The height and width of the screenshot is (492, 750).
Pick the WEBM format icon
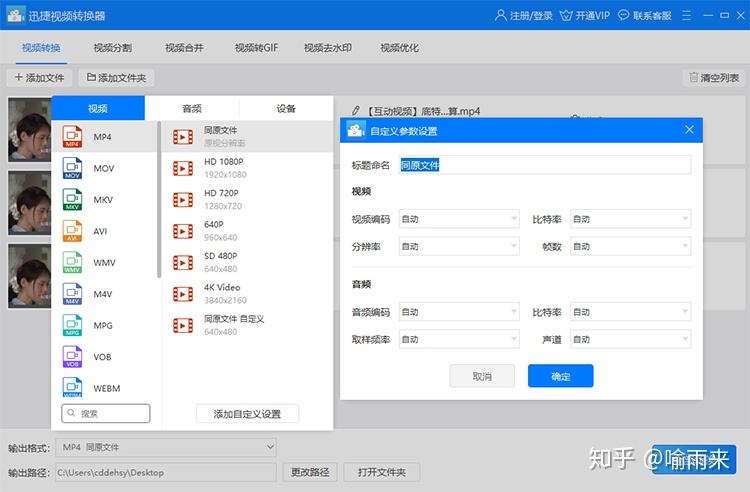[x=72, y=387]
